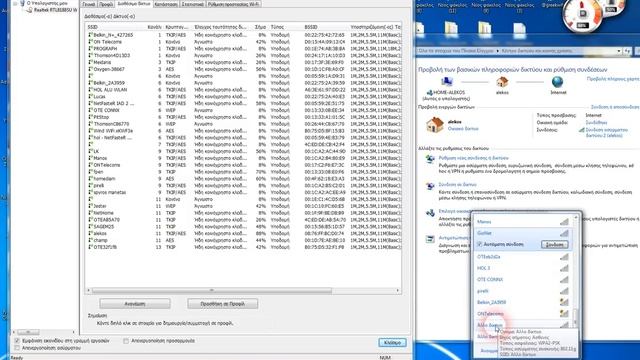Click the left tree panel horizontal scrollbar

tap(28, 332)
